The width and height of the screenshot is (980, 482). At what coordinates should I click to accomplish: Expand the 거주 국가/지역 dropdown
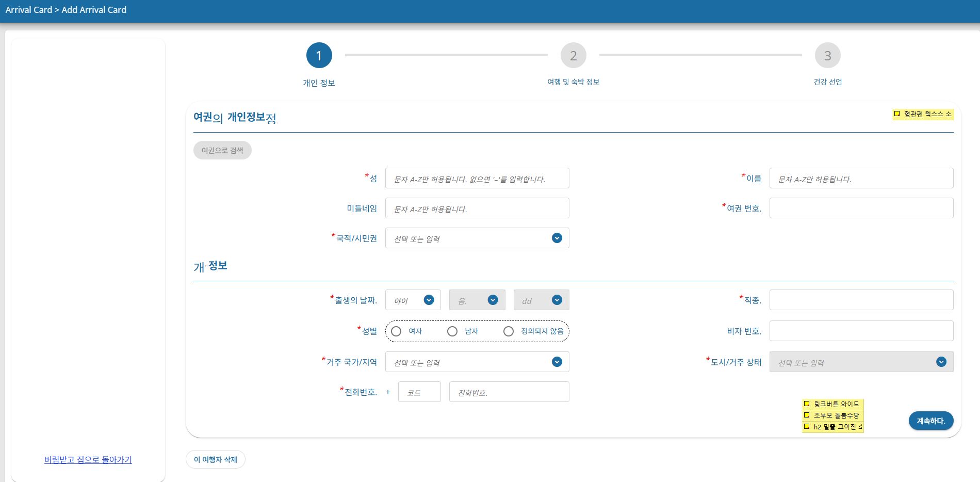pyautogui.click(x=557, y=362)
